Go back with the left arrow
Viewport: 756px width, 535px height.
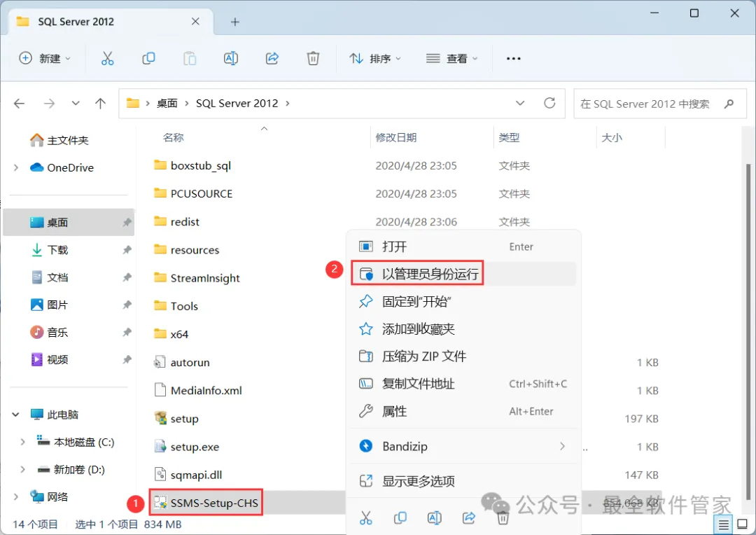click(20, 103)
